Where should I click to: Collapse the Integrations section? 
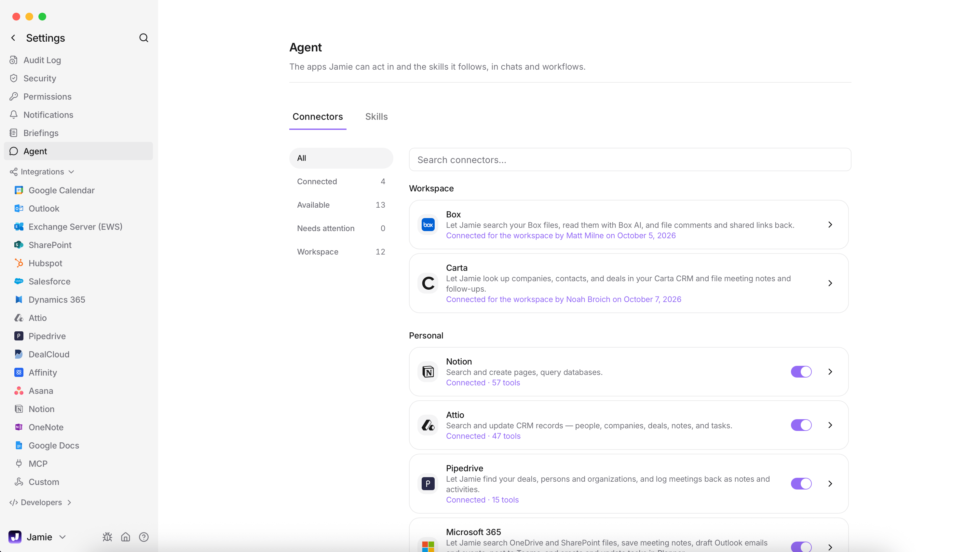click(42, 172)
